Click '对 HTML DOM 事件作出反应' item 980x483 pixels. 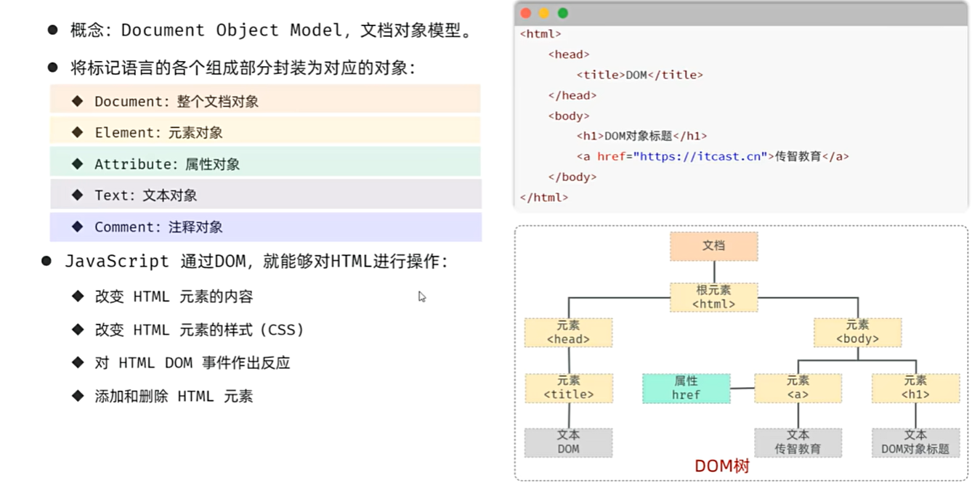coord(182,362)
